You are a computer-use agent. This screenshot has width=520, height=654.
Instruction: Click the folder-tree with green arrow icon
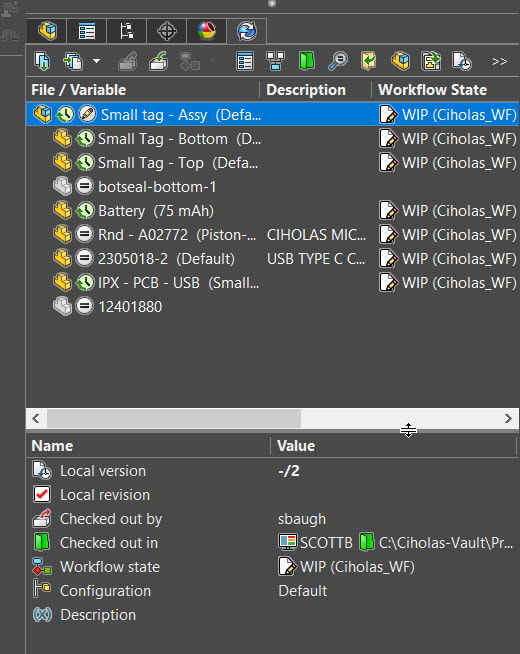pyautogui.click(x=431, y=61)
